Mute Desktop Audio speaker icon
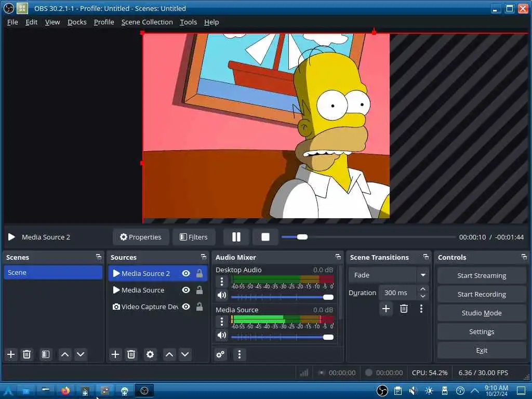This screenshot has width=532, height=399. 221,295
